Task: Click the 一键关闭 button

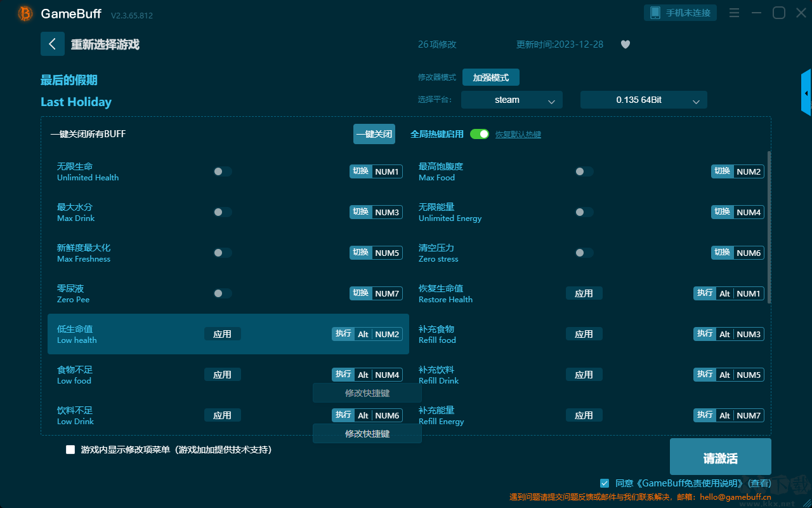Action: pyautogui.click(x=374, y=134)
